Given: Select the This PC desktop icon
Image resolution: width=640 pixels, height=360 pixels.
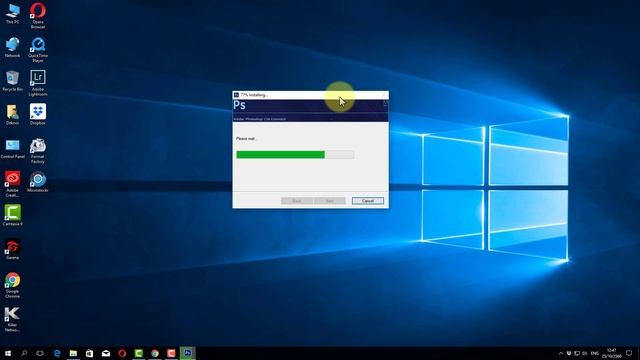Looking at the screenshot, I should click(13, 13).
